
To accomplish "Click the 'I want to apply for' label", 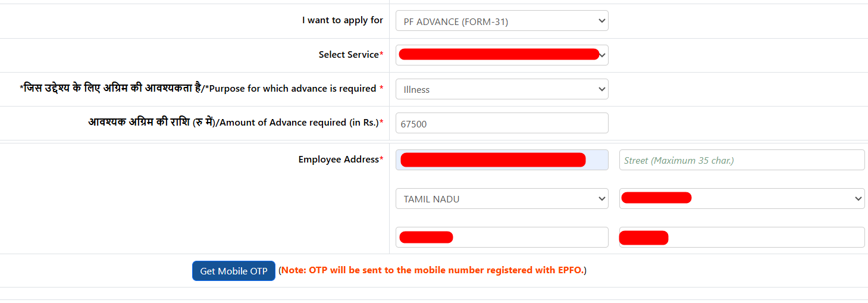I will pos(342,20).
